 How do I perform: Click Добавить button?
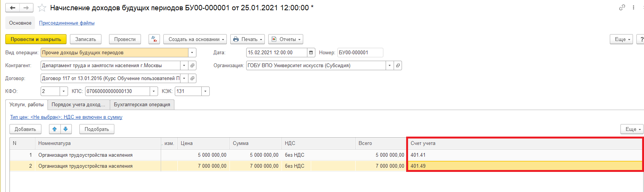pos(25,129)
